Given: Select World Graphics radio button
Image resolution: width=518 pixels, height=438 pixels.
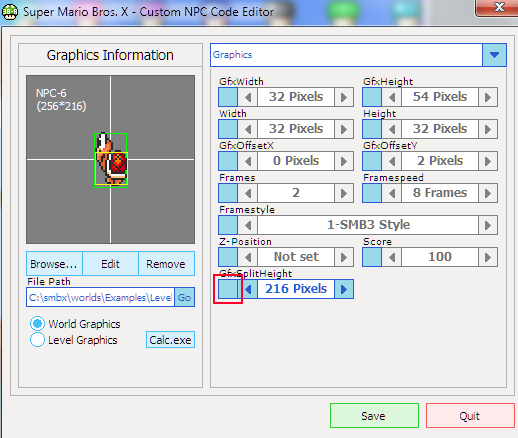Looking at the screenshot, I should click(x=37, y=324).
